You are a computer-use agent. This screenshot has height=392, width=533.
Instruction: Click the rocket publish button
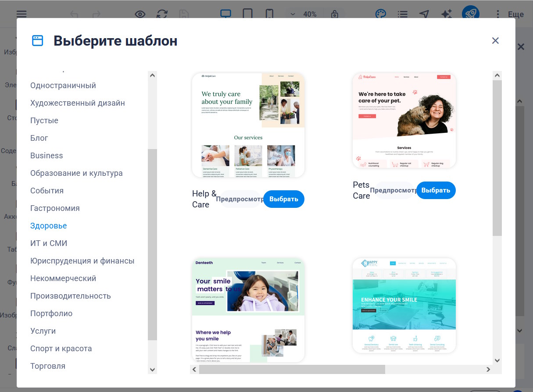[x=470, y=14]
